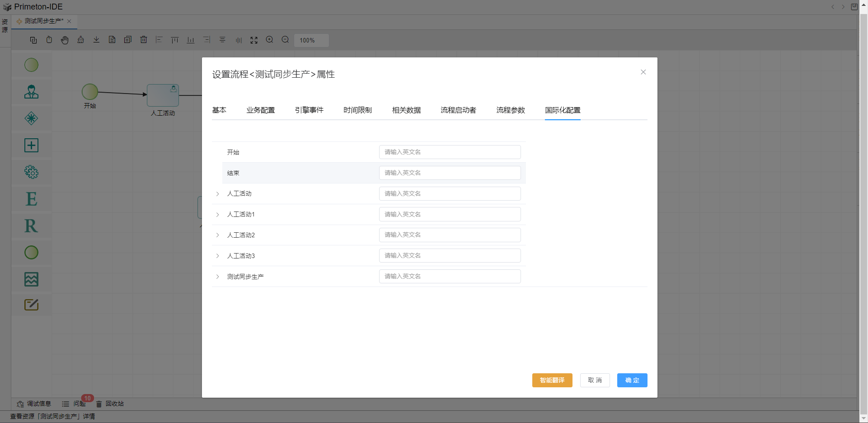This screenshot has width=868, height=423.
Task: Click the 确定 button
Action: [632, 381]
